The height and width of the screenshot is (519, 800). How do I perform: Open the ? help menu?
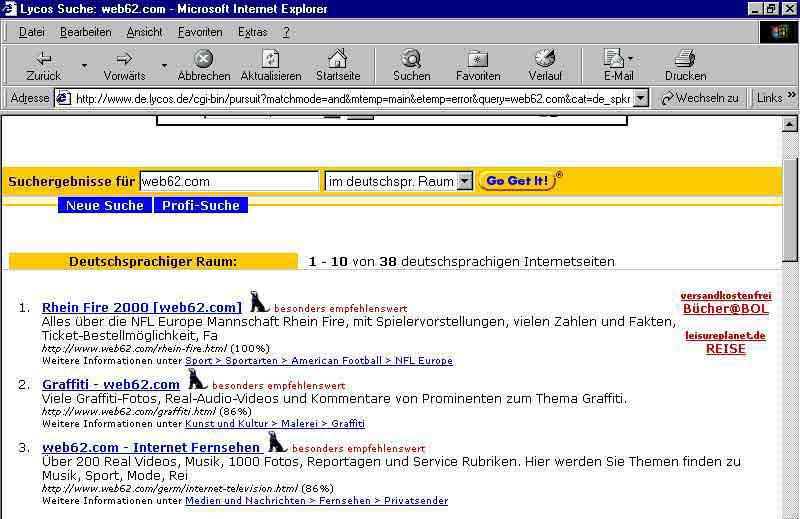286,32
